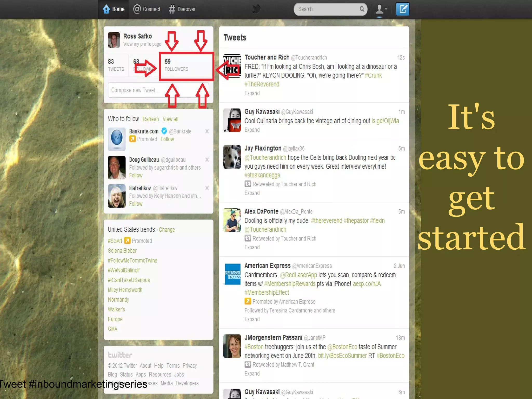Open the Europe trend
Viewport: 532px width, 399px height.
[115, 319]
